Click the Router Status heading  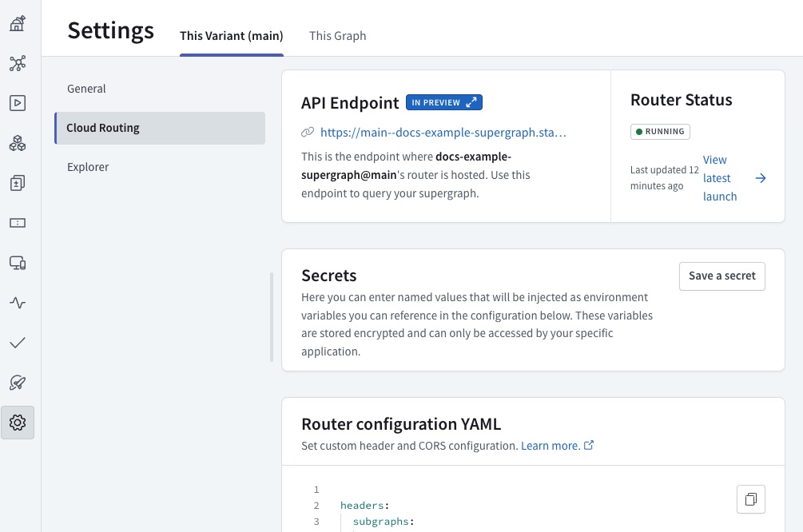[x=681, y=100]
